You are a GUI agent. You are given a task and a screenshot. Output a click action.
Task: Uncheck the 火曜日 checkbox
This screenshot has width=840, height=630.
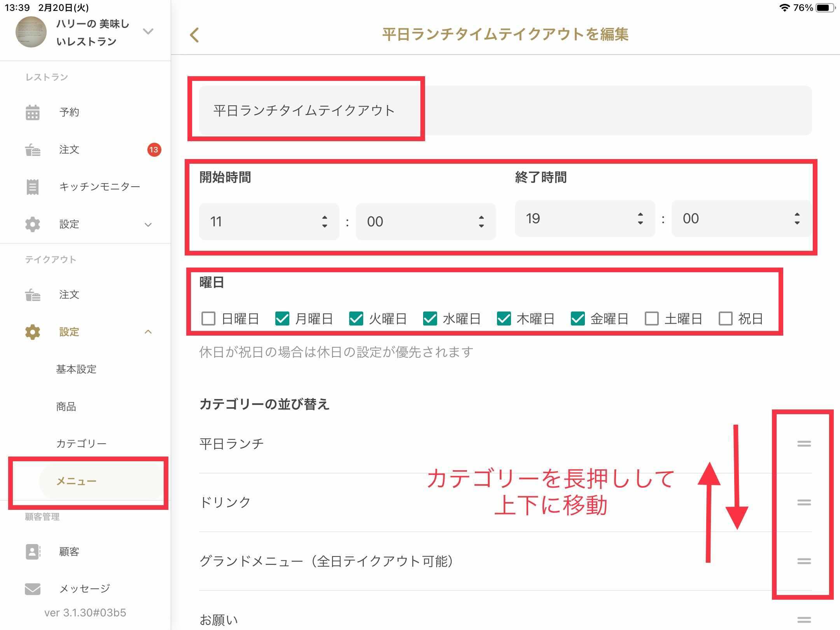click(356, 318)
